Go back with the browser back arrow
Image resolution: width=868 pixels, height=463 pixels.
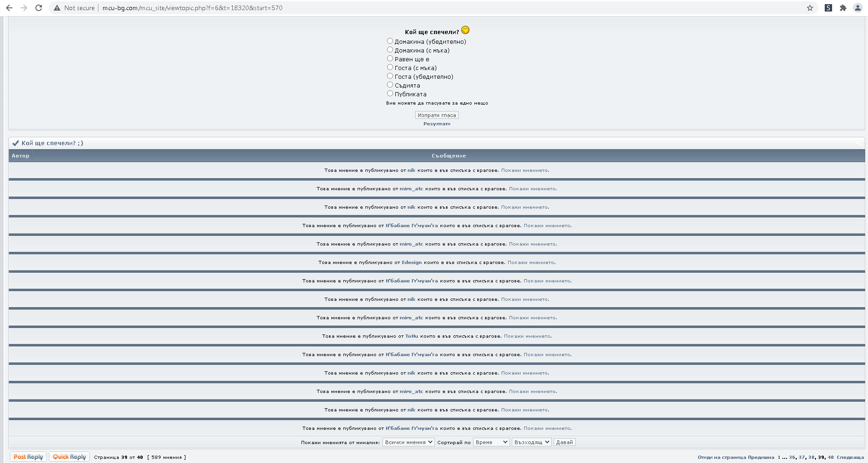(9, 8)
